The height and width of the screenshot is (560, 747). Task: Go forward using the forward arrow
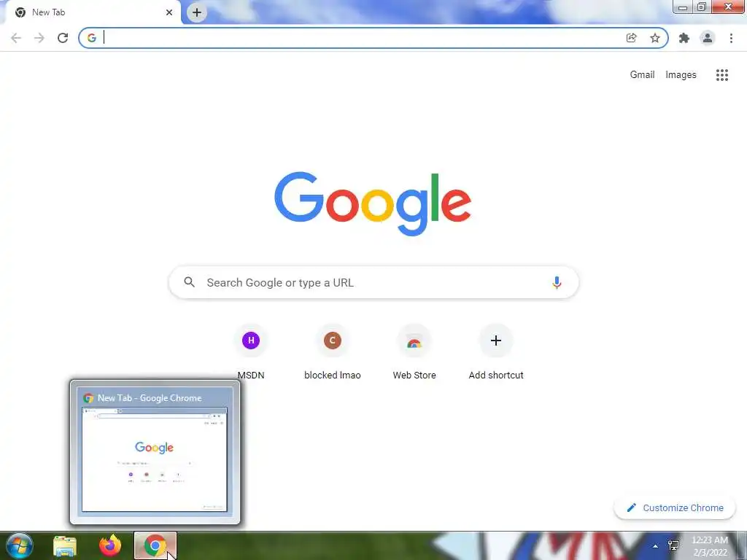click(x=39, y=38)
